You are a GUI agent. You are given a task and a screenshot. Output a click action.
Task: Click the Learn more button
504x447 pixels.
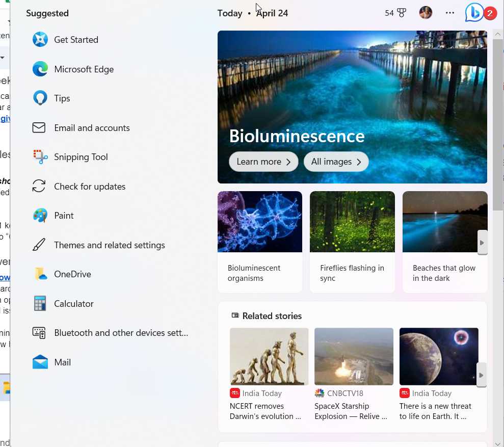(263, 162)
